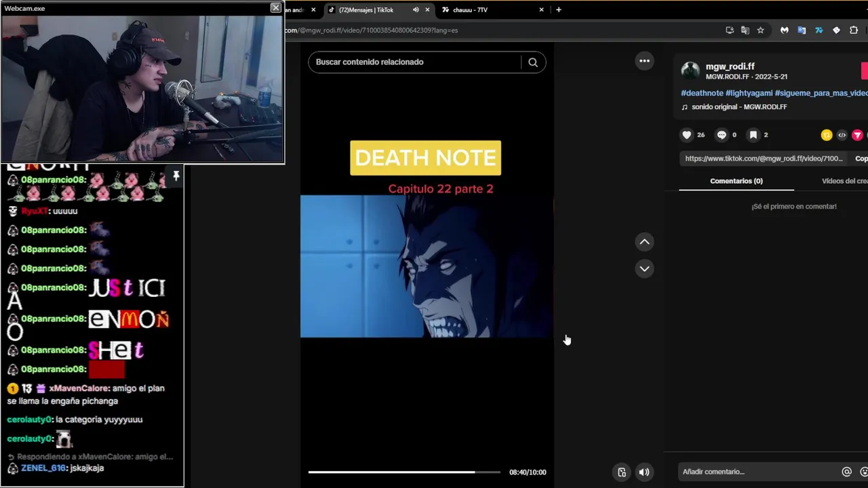Click the pink send-to-friends icon
The height and width of the screenshot is (488, 868).
tap(857, 135)
